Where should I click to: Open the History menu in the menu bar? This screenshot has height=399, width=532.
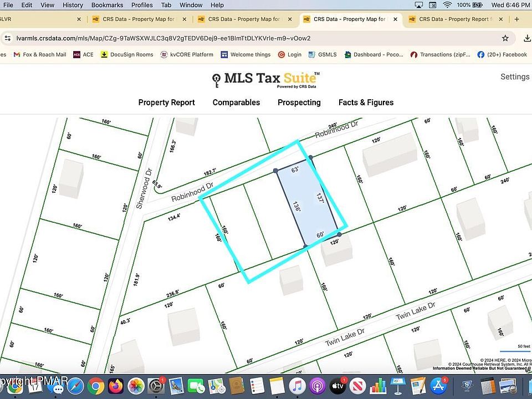pos(73,5)
